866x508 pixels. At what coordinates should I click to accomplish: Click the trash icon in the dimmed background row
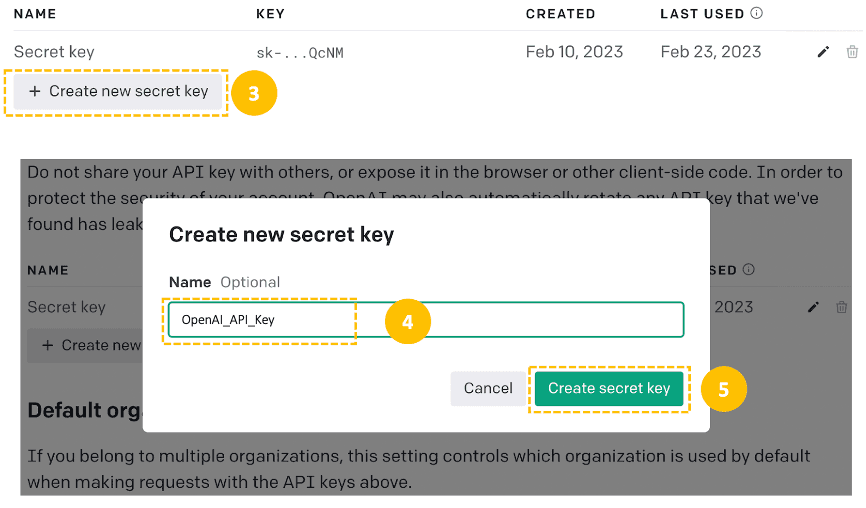pos(841,307)
